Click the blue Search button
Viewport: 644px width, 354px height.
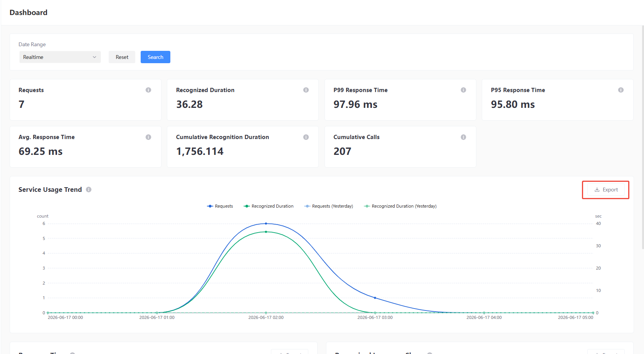point(155,57)
